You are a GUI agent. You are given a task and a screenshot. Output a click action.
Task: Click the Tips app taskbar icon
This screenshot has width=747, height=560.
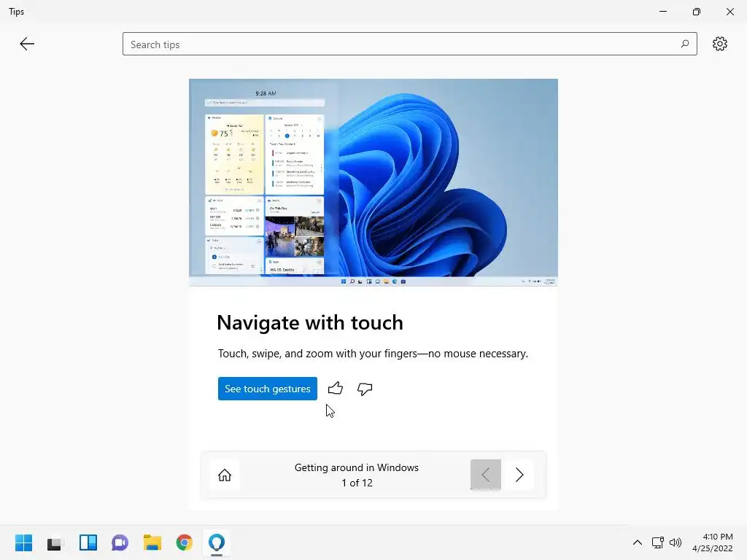(216, 542)
